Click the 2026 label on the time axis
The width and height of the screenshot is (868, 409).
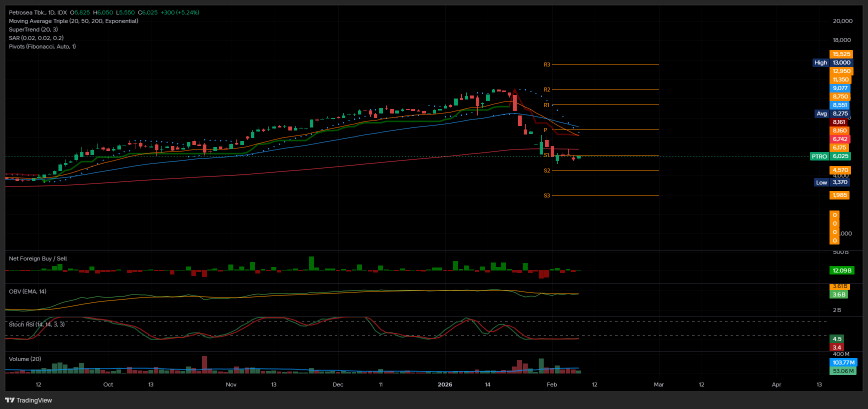tap(445, 384)
